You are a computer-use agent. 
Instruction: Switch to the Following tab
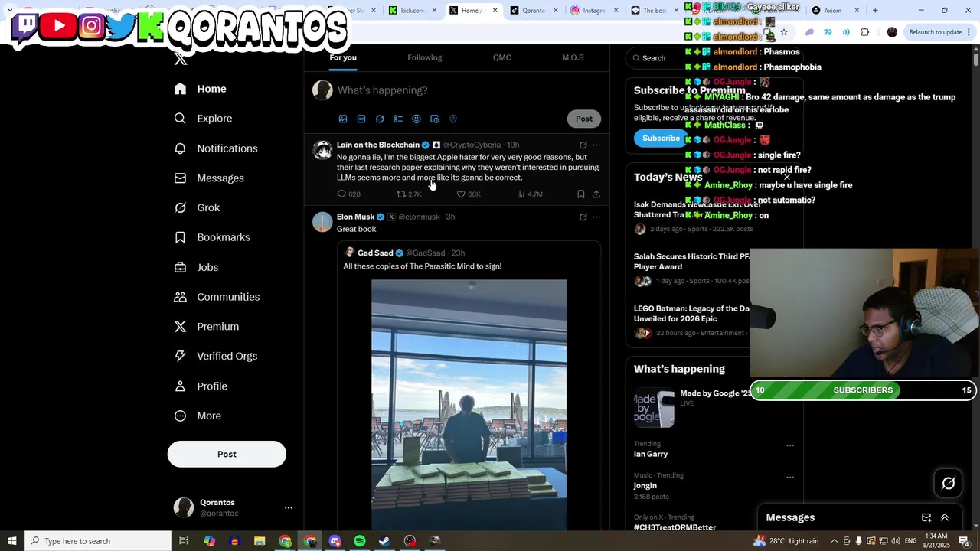pos(425,58)
